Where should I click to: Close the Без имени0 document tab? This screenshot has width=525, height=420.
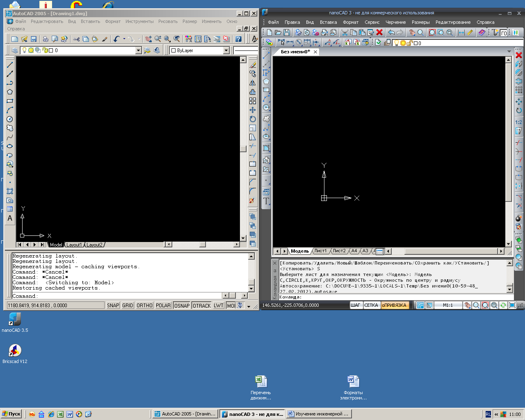coord(315,52)
